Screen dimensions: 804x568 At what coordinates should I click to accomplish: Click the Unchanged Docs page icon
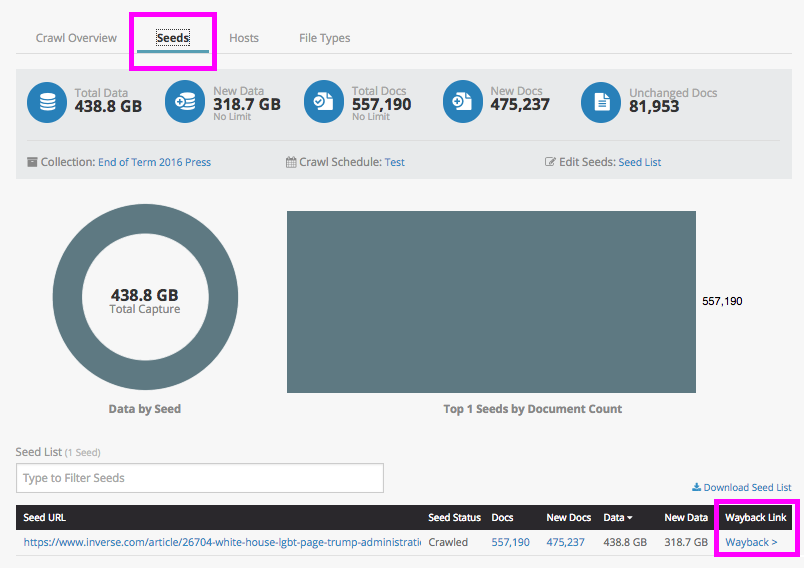click(x=601, y=102)
